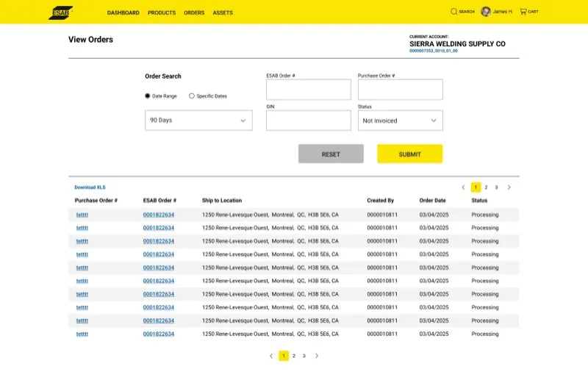Select page 2 in bottom pagination

(x=294, y=356)
